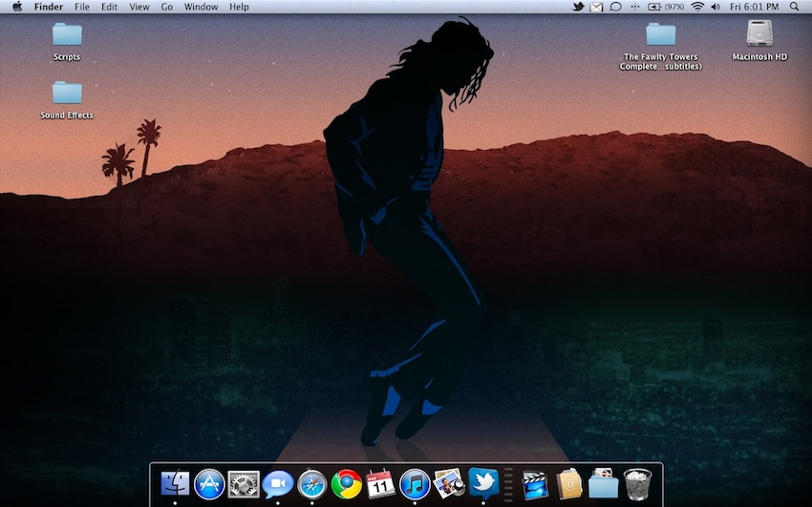Open the View menu
The height and width of the screenshot is (507, 812).
coord(139,7)
